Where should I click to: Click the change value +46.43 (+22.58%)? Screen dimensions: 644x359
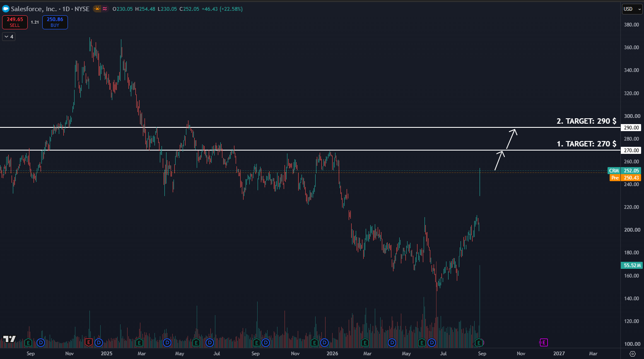pos(222,9)
